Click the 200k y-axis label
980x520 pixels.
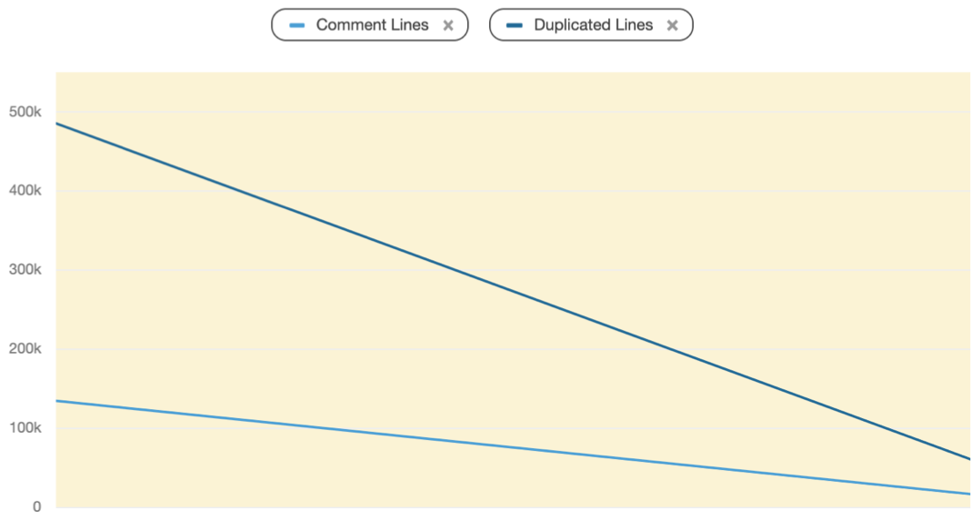25,349
